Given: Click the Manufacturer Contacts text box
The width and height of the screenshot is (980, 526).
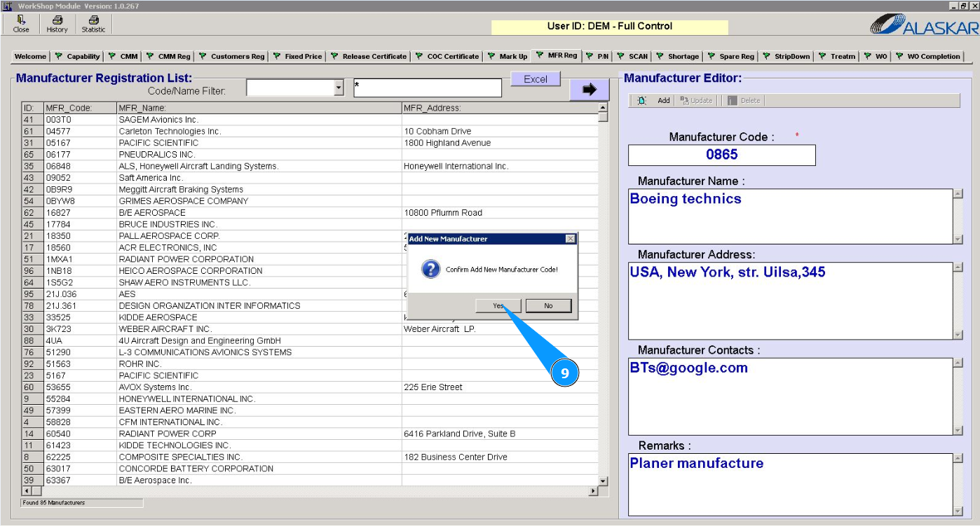Looking at the screenshot, I should pos(790,397).
